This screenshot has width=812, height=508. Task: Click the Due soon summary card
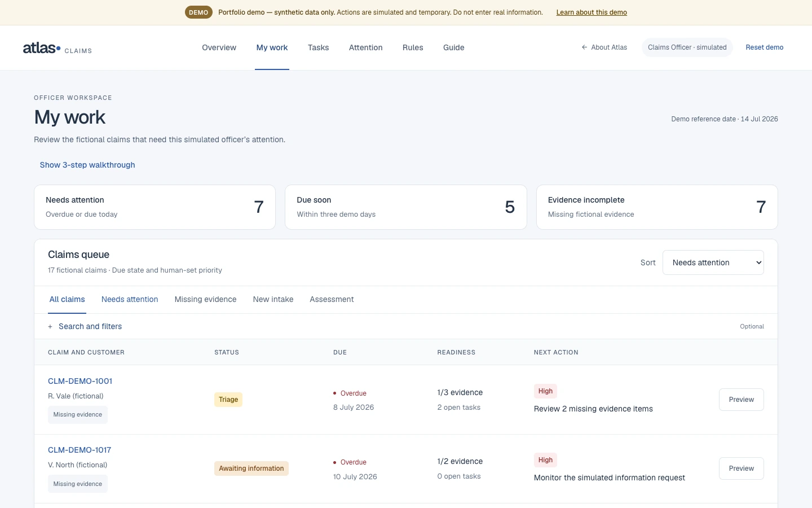[406, 207]
